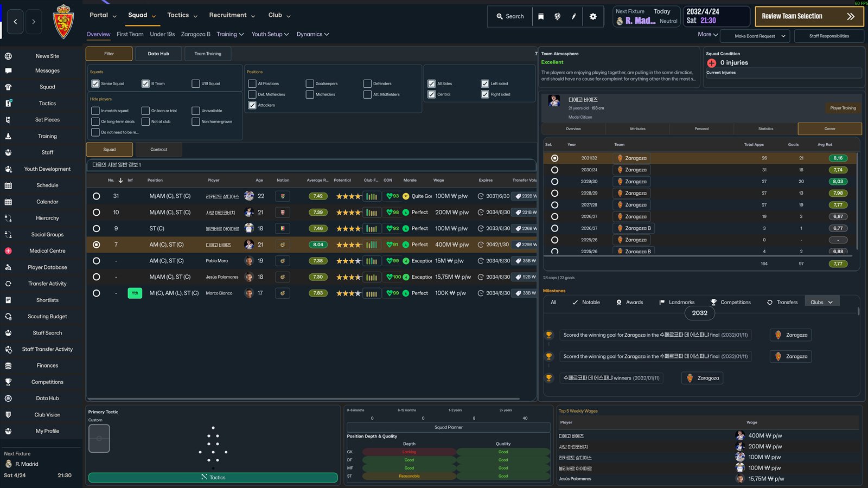Click the bookmark icon in top toolbar

coord(541,16)
